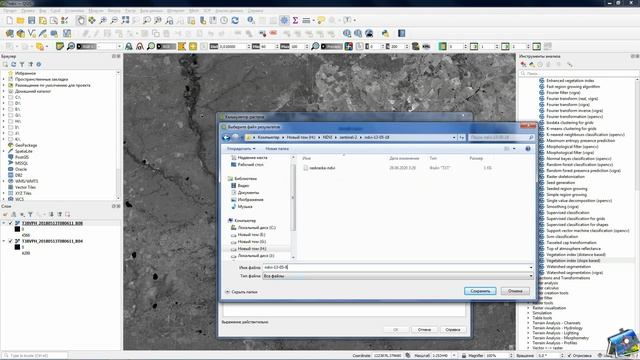Click the Refresh icon in Browser panel

pyautogui.click(x=13, y=64)
